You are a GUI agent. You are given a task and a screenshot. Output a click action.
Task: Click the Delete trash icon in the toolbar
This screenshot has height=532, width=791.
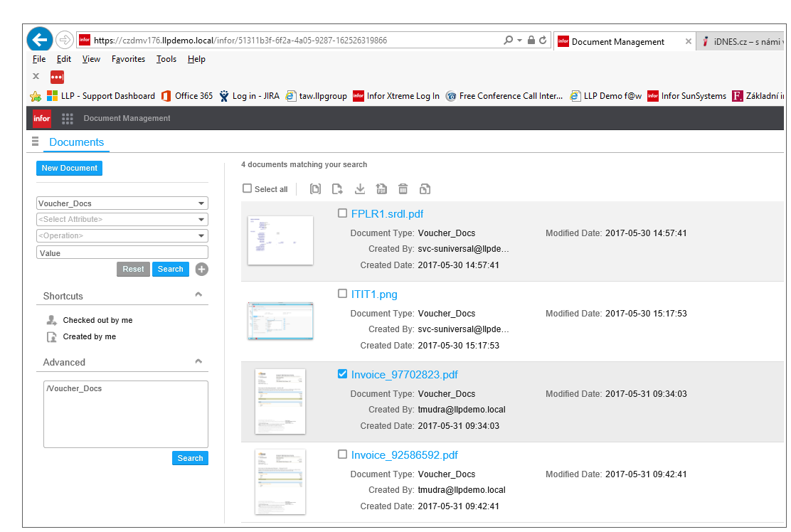click(x=403, y=188)
